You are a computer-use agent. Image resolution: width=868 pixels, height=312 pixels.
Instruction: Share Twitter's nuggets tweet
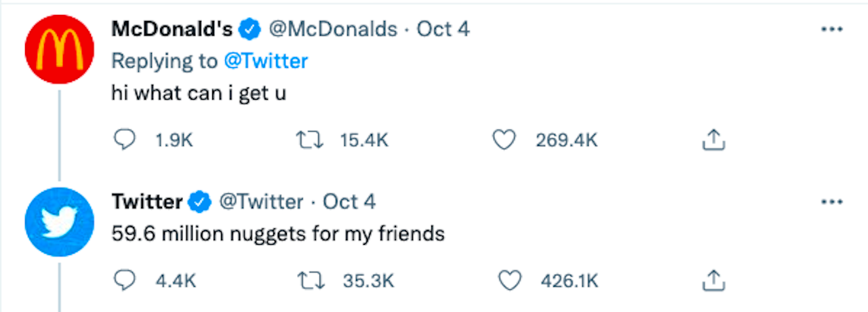(x=713, y=280)
